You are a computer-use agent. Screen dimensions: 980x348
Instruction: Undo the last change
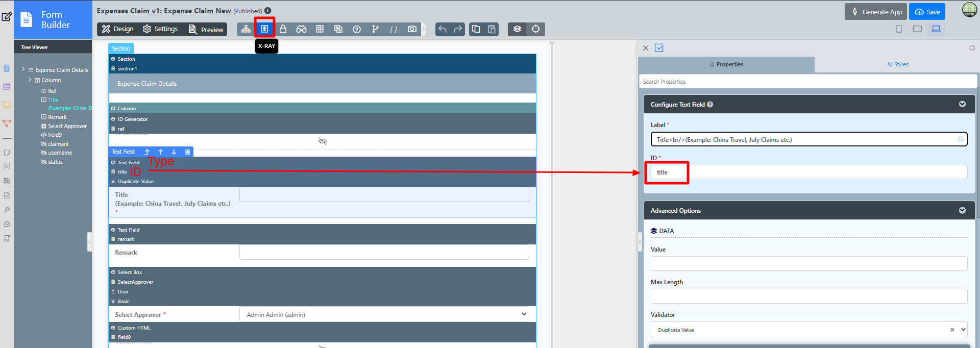(443, 29)
